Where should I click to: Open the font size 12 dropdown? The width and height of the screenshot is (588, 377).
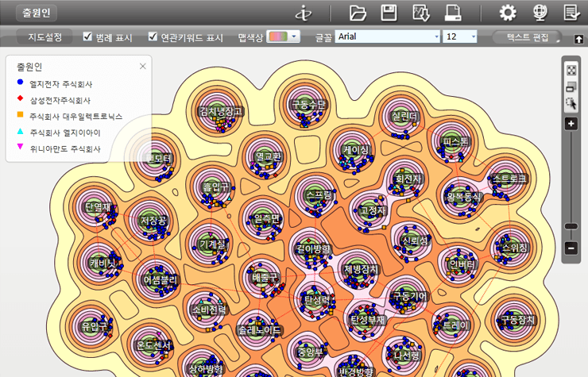point(473,37)
